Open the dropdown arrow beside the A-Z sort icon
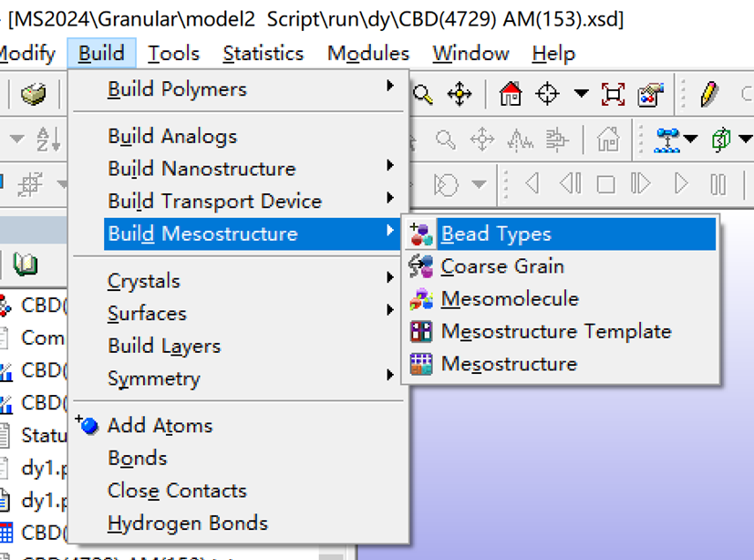This screenshot has height=560, width=754. click(x=15, y=137)
